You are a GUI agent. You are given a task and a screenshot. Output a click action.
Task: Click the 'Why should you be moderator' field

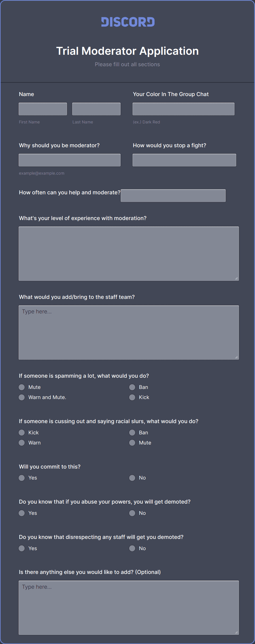70,160
